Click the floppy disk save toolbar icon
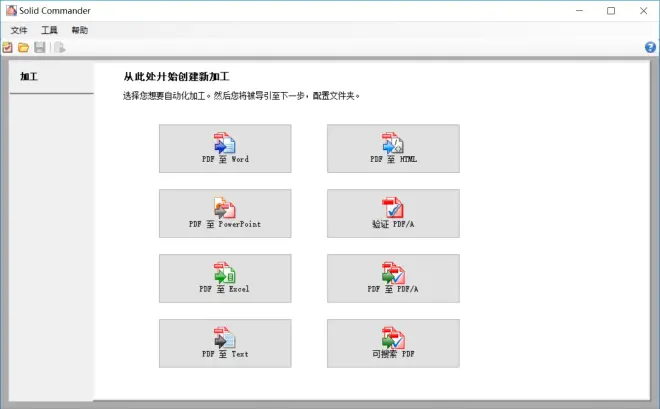This screenshot has width=660, height=409. (x=40, y=48)
